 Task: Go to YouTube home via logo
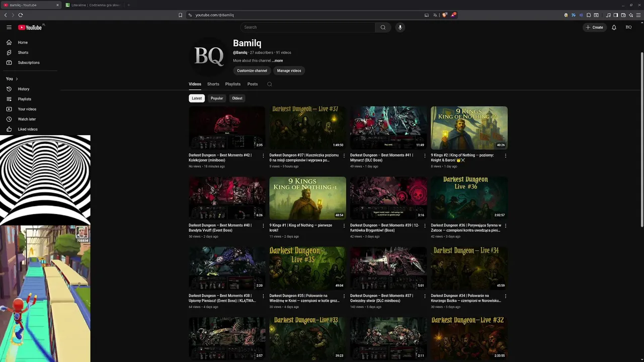tap(30, 27)
